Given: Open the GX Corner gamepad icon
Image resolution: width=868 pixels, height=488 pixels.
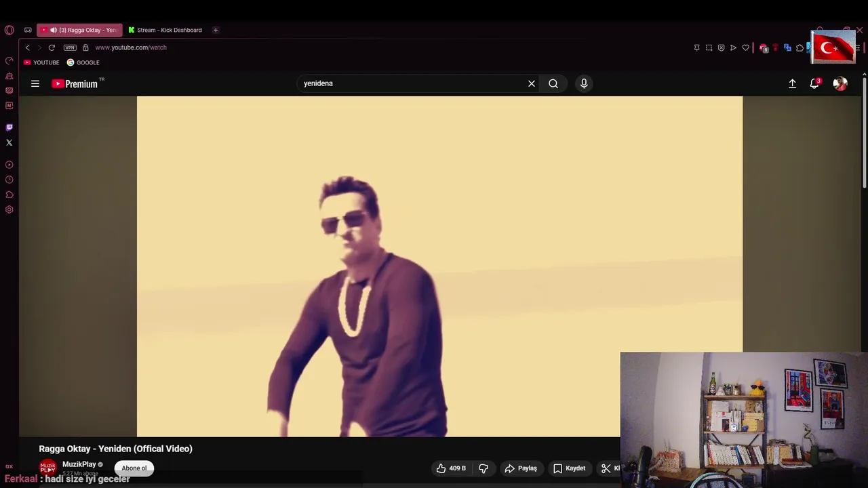Looking at the screenshot, I should (28, 30).
